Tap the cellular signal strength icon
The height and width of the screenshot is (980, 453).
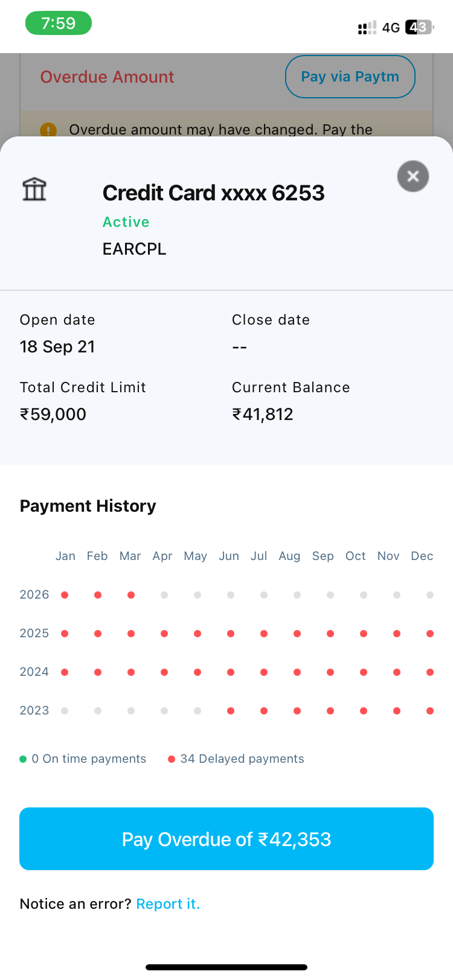click(367, 27)
